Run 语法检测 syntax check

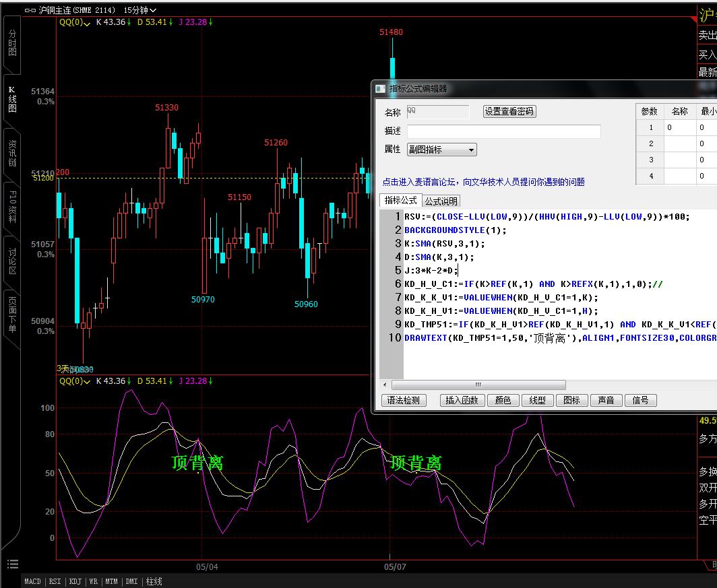pos(404,400)
